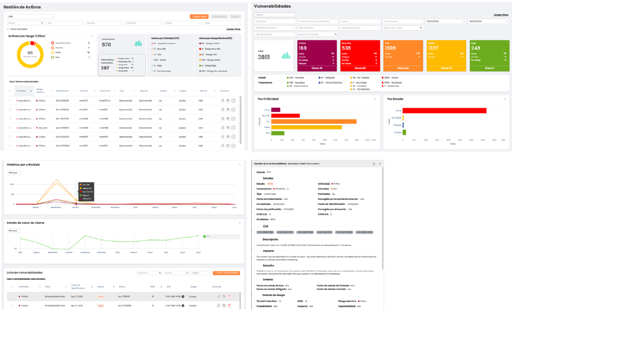Click the shield icon in the Muy alto asset row
The width and height of the screenshot is (644, 362).
[x=228, y=128]
